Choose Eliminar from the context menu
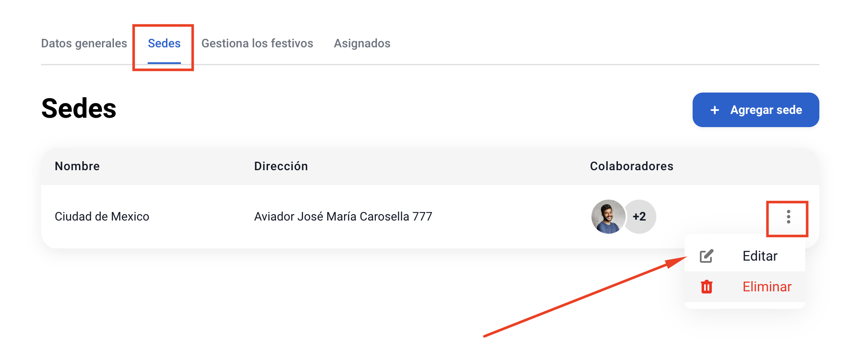Viewport: 868px width, 360px height. pyautogui.click(x=767, y=287)
